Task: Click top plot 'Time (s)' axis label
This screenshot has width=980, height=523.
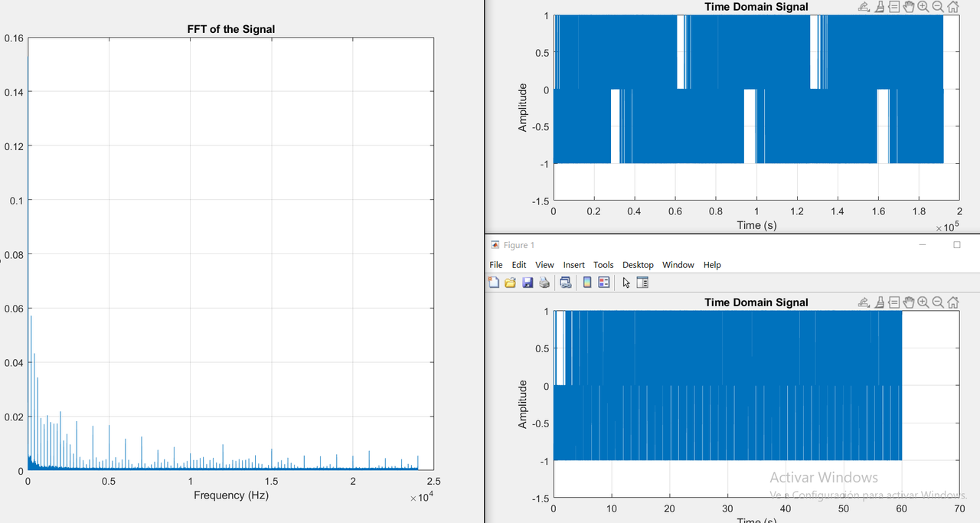Action: point(756,225)
